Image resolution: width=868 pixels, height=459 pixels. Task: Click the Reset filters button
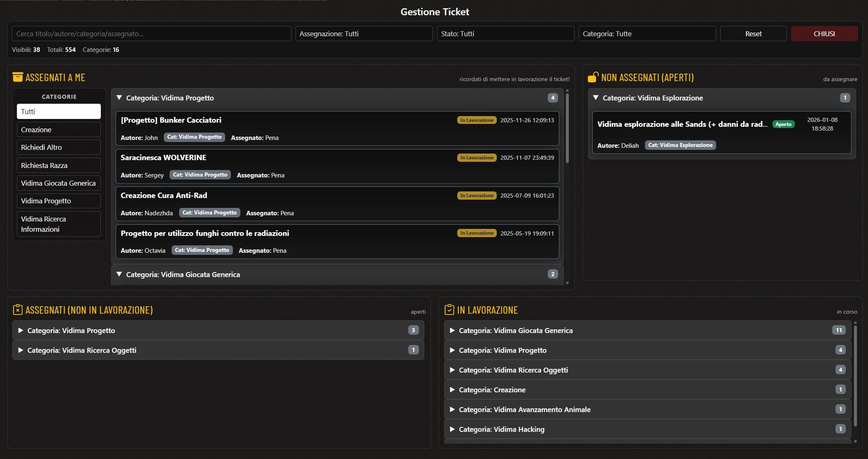pyautogui.click(x=753, y=34)
